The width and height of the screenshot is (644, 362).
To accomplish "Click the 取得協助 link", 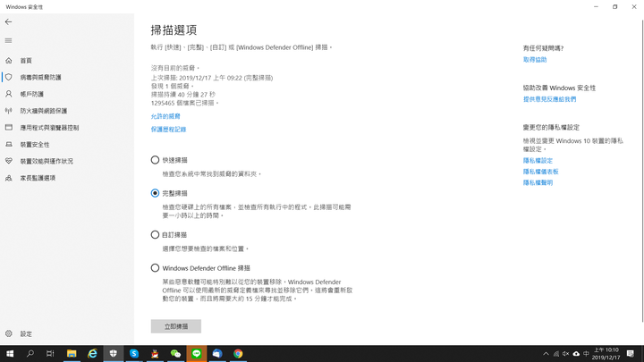I will (x=535, y=60).
